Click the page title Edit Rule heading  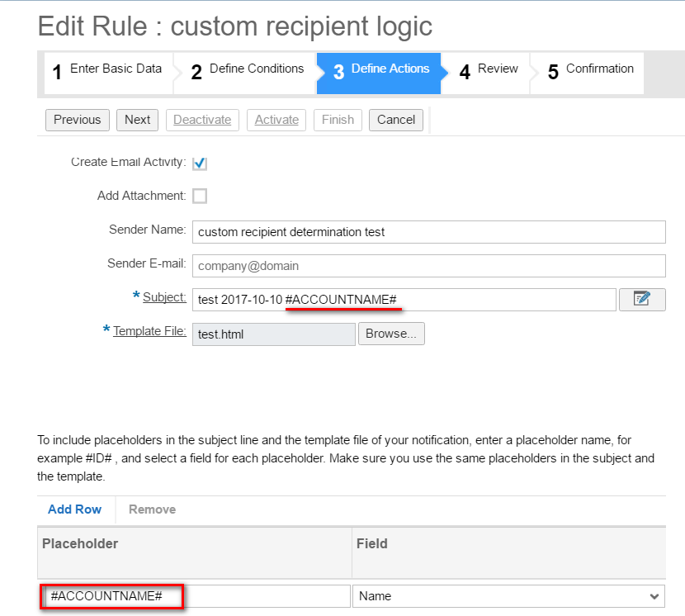point(235,26)
